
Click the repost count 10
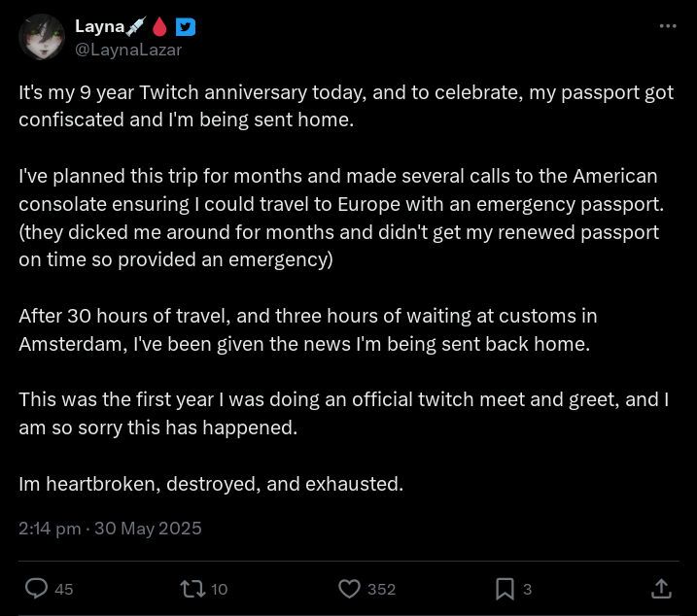[x=220, y=589]
